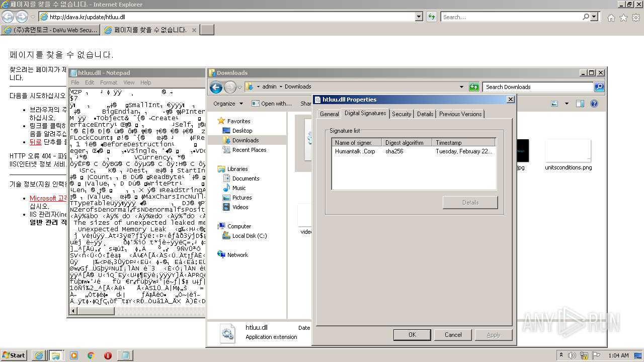Viewport: 644px width, 362px height.
Task: Click the Computer node icon
Action: tap(221, 226)
